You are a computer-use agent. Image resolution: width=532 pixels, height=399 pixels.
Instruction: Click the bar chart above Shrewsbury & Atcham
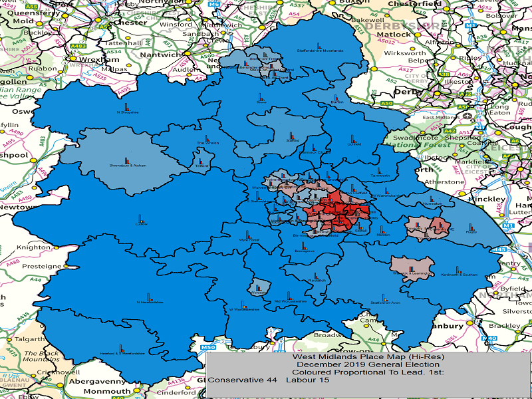pyautogui.click(x=127, y=161)
